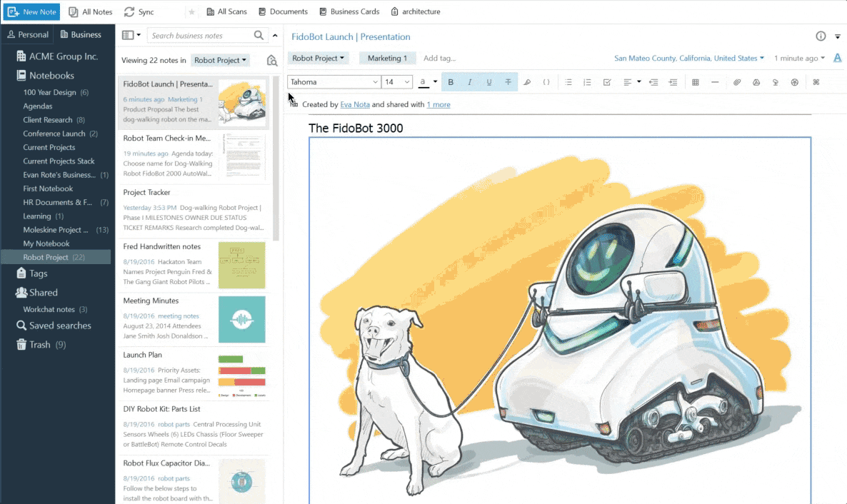The image size is (847, 504).
Task: Click the highlighter tool icon
Action: pos(527,82)
